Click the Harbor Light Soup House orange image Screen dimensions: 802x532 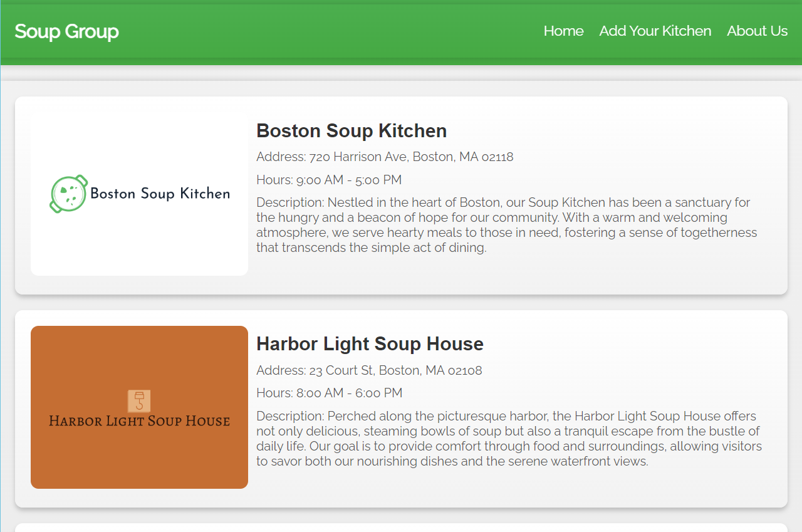click(139, 407)
